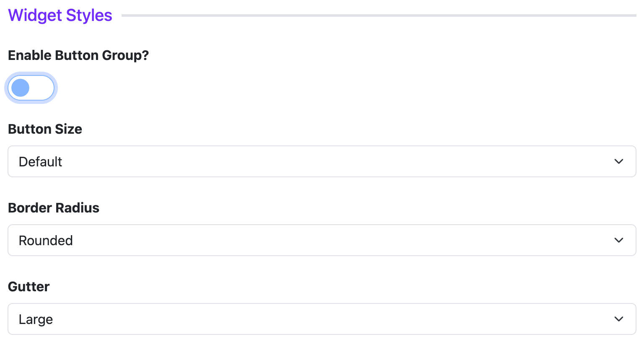Click the Enable Button Group? label

click(78, 55)
